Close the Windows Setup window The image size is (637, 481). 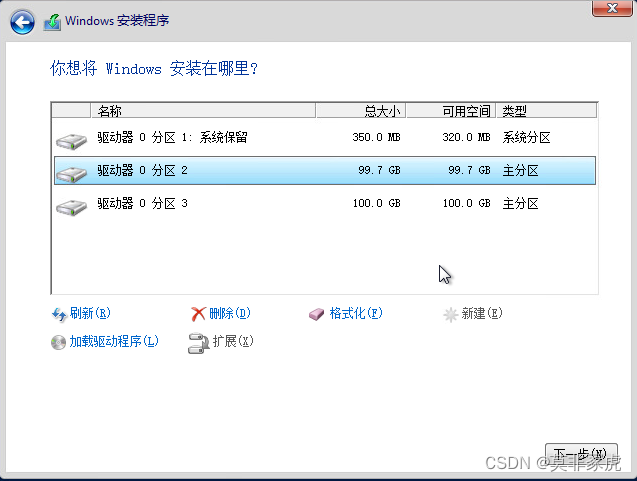[x=612, y=8]
